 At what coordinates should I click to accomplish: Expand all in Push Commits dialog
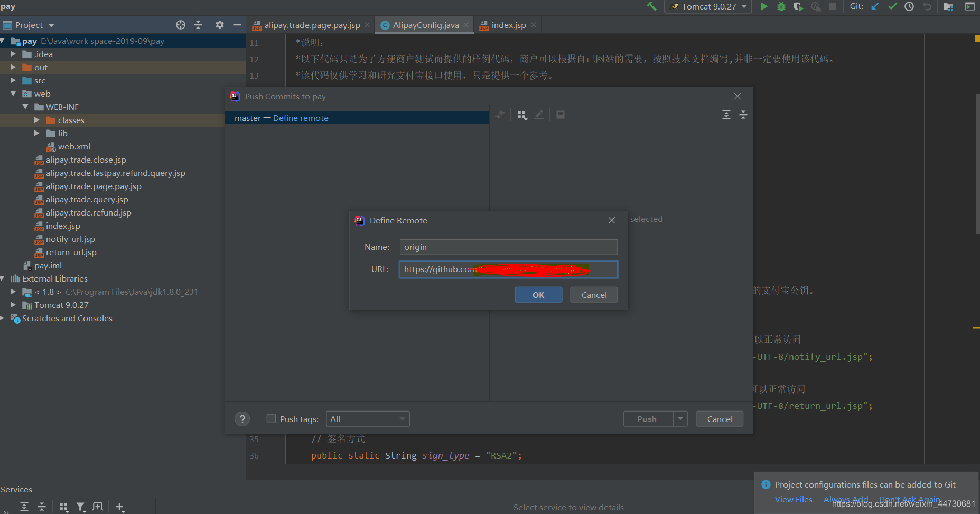click(726, 115)
